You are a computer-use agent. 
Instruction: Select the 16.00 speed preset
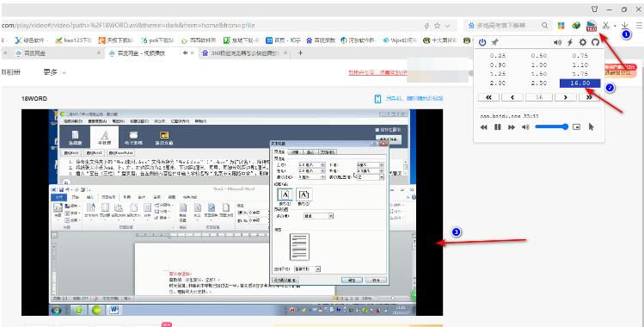[x=580, y=83]
